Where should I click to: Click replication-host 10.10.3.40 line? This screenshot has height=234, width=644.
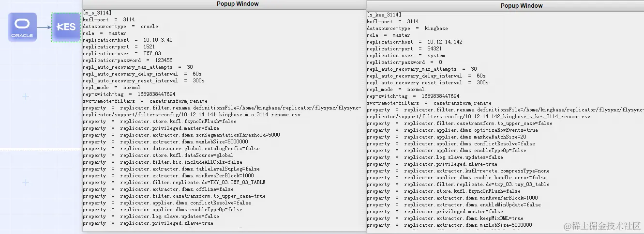(127, 40)
